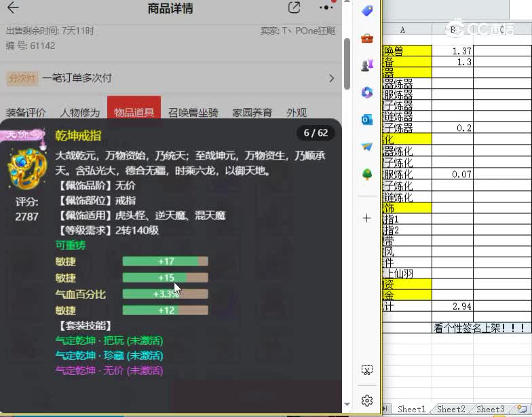This screenshot has height=417, width=532.
Task: Open the Outlook sidebar icon
Action: point(366,120)
